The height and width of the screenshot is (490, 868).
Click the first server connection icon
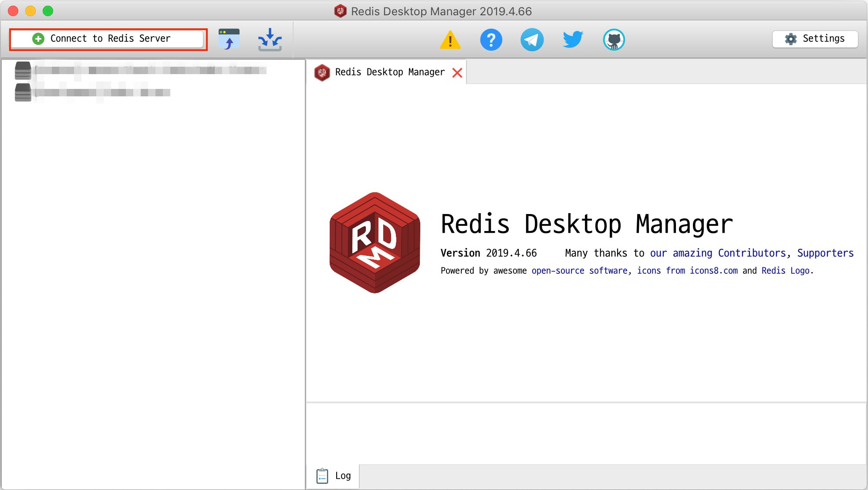point(23,70)
